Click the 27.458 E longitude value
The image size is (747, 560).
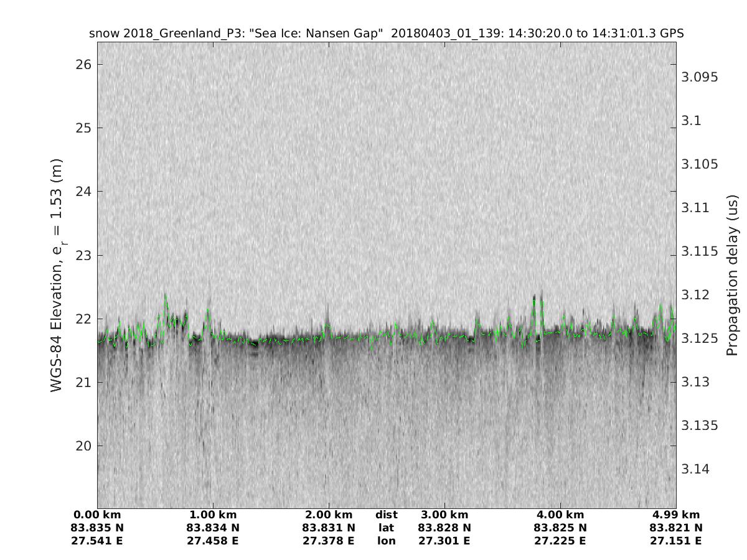(x=213, y=541)
